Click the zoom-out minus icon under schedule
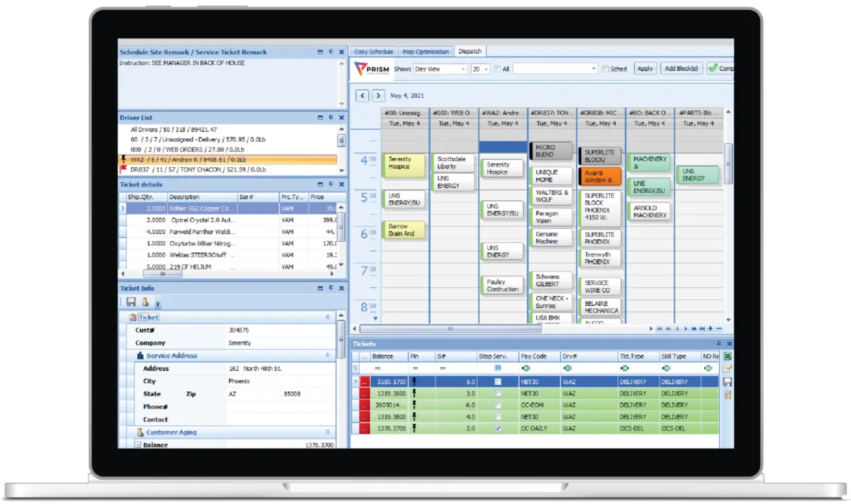This screenshot has width=851, height=504. (x=719, y=328)
